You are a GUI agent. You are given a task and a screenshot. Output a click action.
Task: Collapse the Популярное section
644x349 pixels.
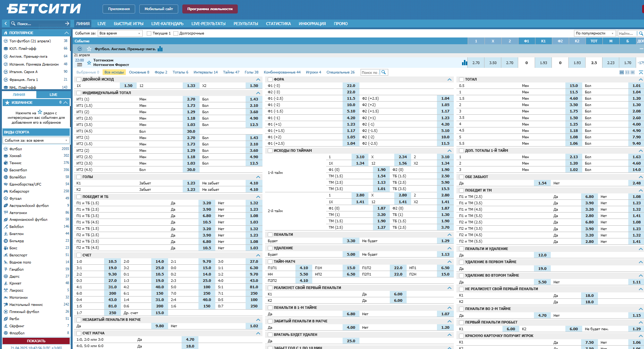click(67, 33)
